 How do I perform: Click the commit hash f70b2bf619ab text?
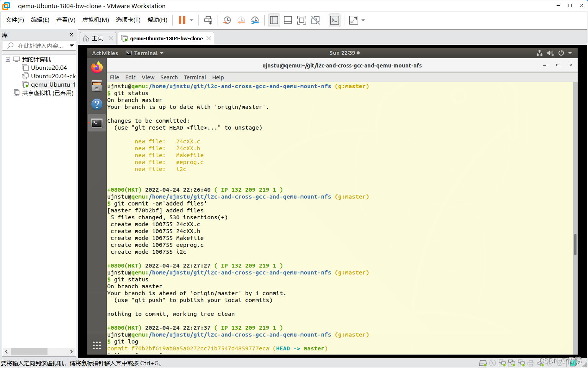click(x=200, y=348)
